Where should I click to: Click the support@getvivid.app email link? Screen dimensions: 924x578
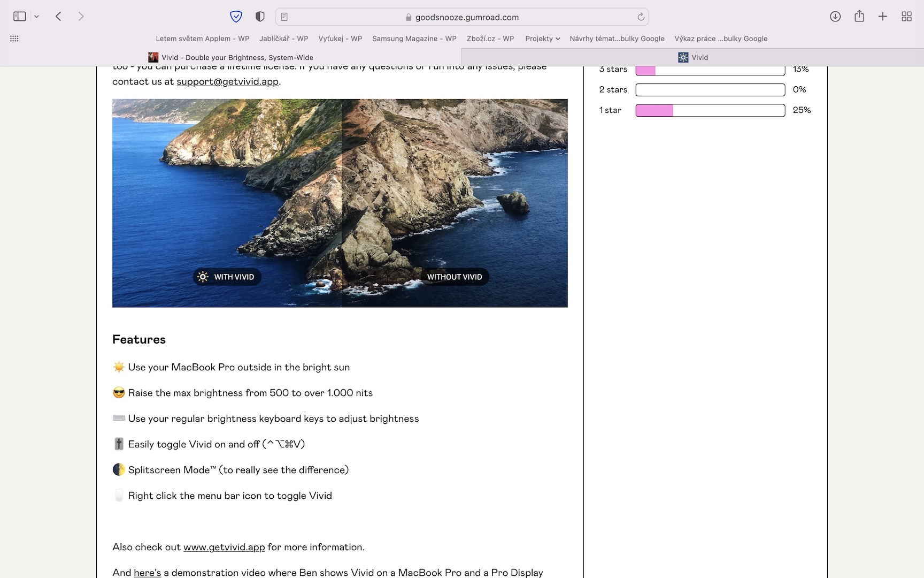[227, 81]
